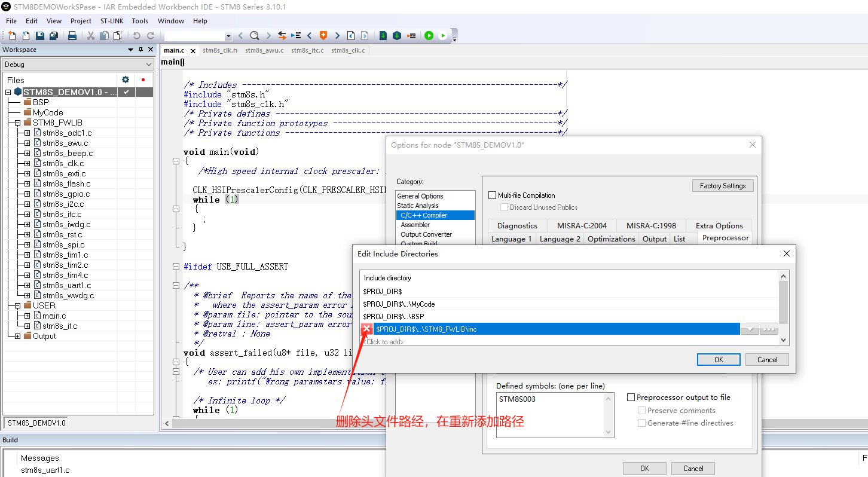This screenshot has height=477, width=868.
Task: Click the gear icon in Files header
Action: point(126,79)
